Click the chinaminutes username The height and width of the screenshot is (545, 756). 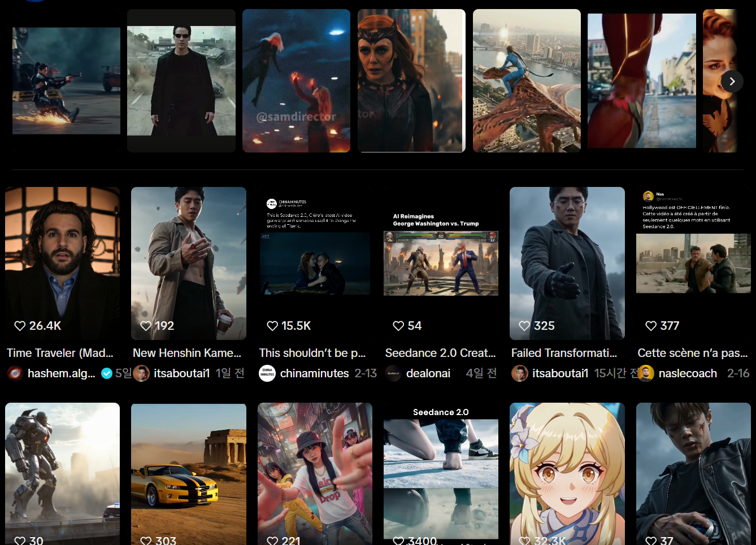(x=315, y=373)
